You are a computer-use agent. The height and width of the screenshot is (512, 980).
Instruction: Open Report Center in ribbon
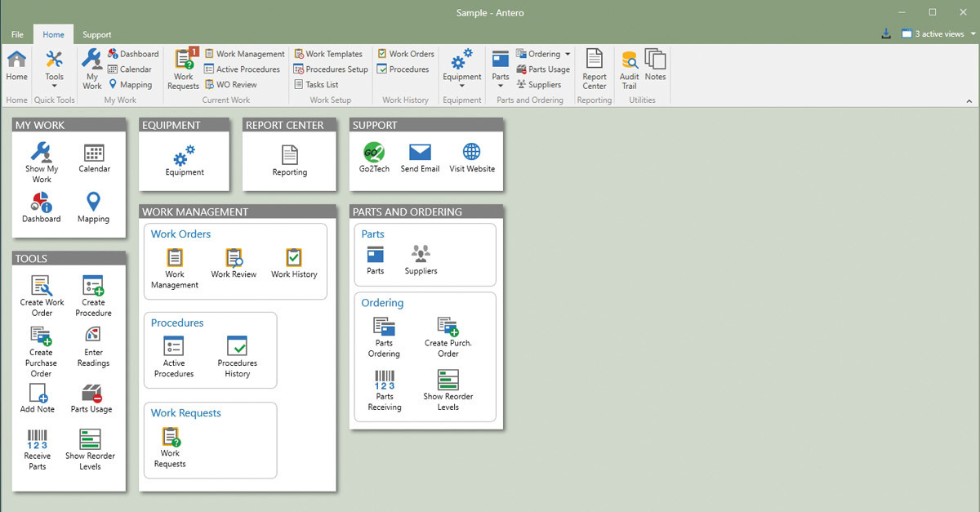[595, 69]
